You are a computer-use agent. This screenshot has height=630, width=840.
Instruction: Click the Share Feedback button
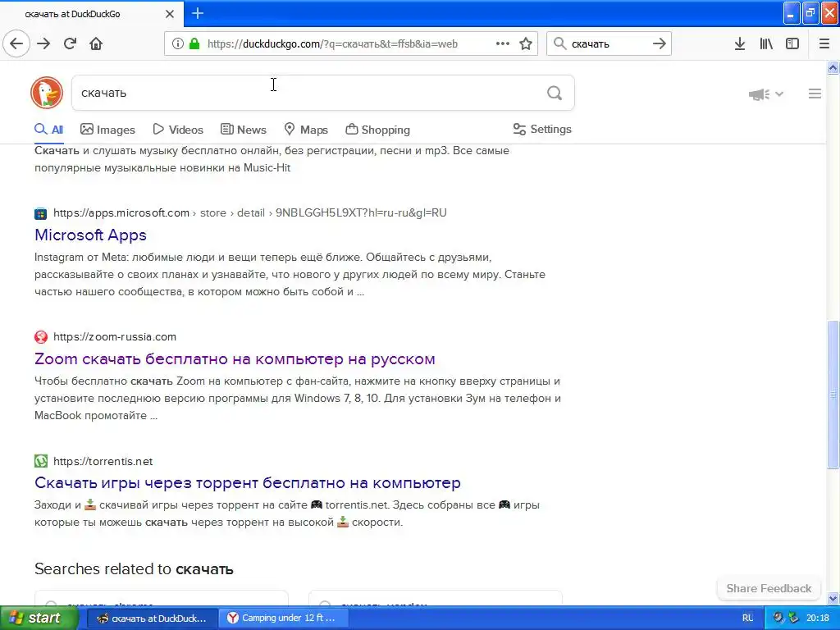tap(769, 588)
